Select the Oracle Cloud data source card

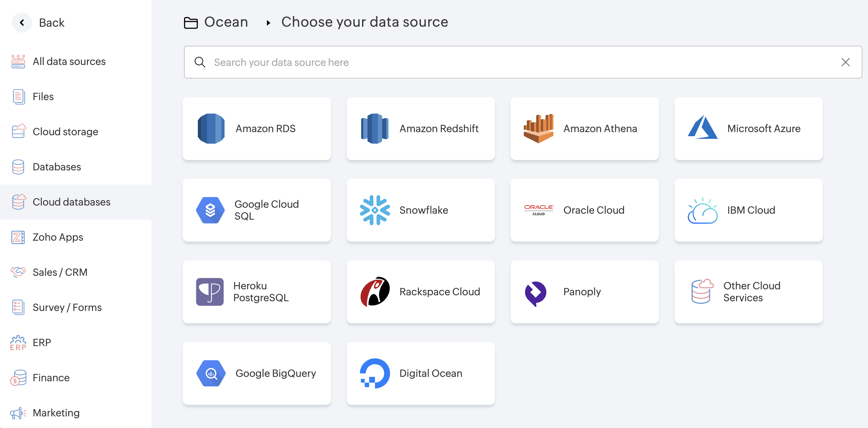pyautogui.click(x=584, y=210)
